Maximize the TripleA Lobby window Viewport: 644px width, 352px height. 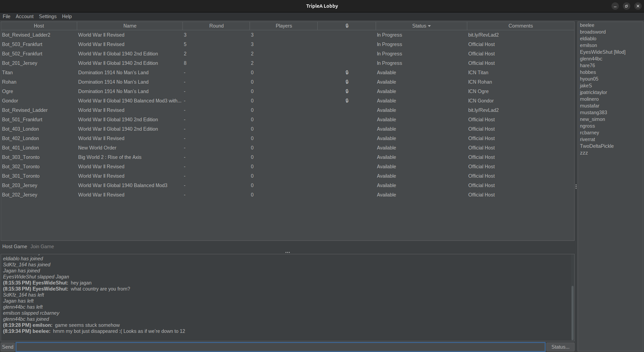point(626,6)
